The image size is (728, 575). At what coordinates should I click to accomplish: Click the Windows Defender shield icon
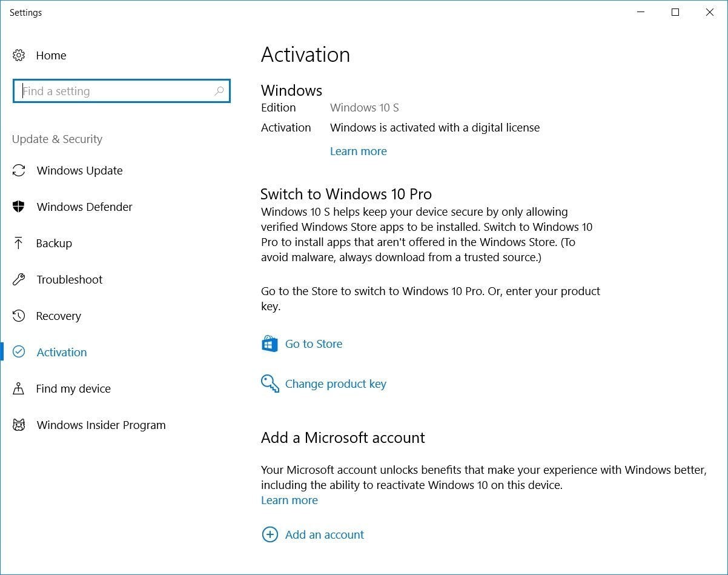tap(19, 207)
